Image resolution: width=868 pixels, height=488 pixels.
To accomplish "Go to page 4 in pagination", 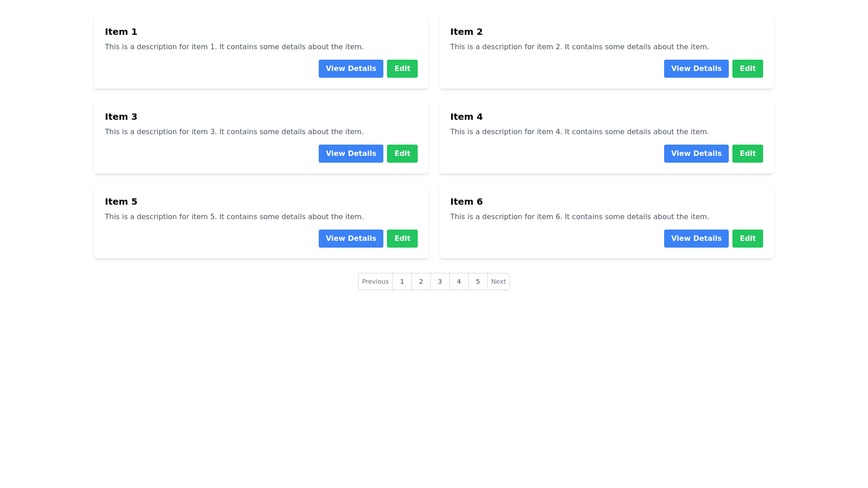I will (x=459, y=281).
